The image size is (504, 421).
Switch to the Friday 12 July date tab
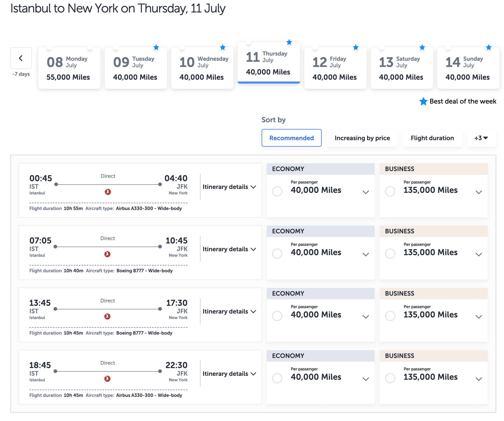tap(335, 68)
